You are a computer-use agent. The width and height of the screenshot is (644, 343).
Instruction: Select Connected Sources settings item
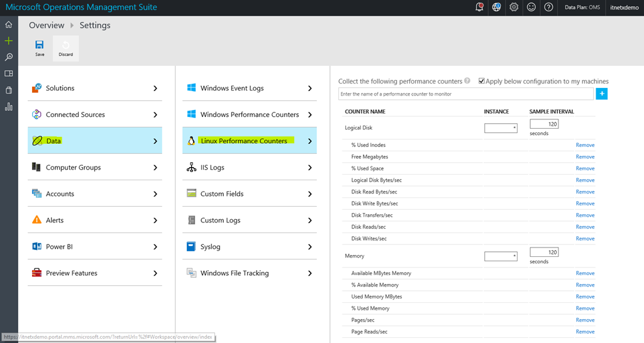(x=75, y=115)
